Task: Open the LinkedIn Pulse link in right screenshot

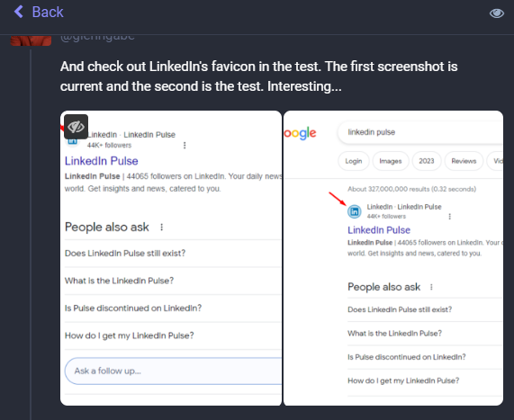Action: 379,230
